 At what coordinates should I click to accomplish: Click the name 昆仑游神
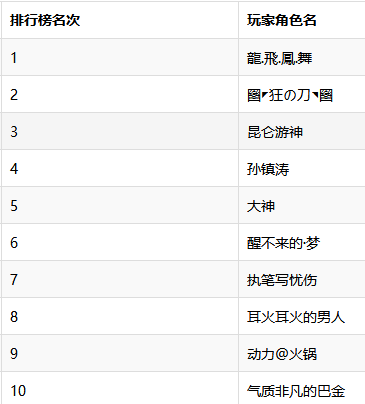coord(275,132)
